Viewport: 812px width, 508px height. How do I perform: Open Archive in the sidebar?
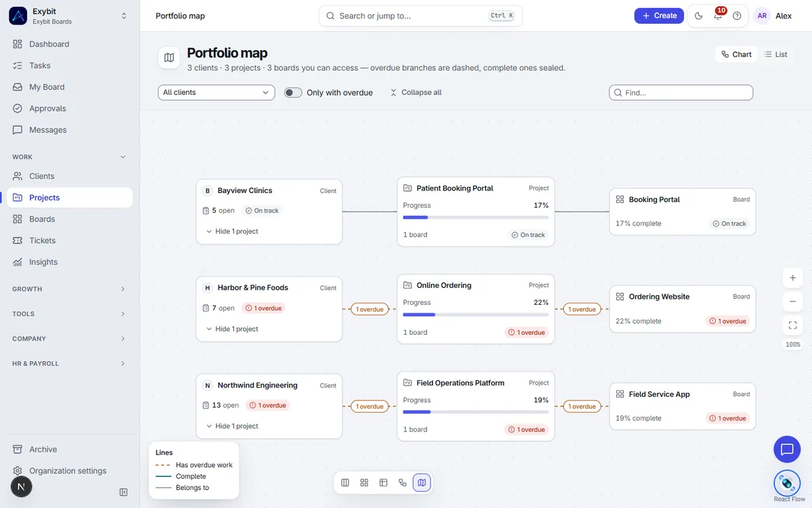(x=70, y=449)
